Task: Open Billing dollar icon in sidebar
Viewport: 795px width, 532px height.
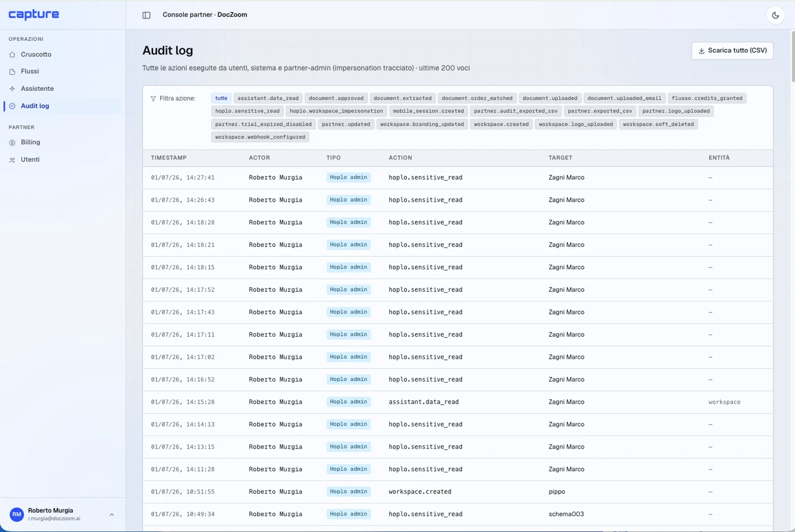Action: coord(12,143)
